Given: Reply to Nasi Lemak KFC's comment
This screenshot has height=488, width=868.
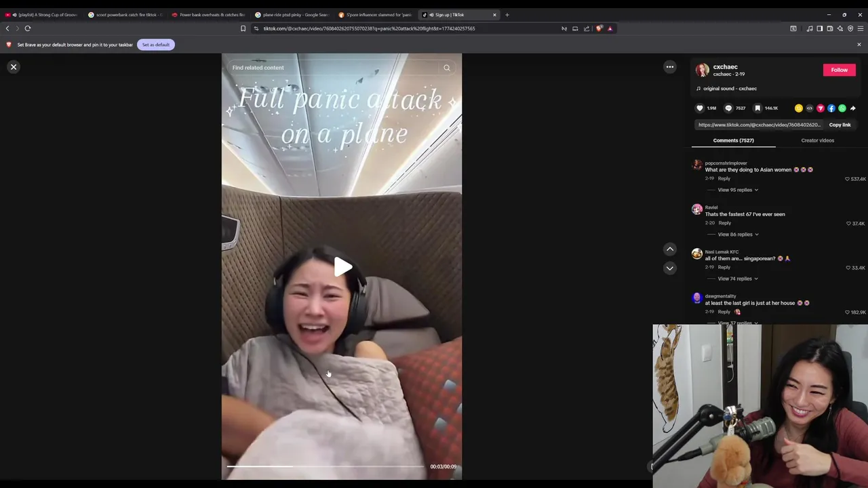Looking at the screenshot, I should 724,268.
